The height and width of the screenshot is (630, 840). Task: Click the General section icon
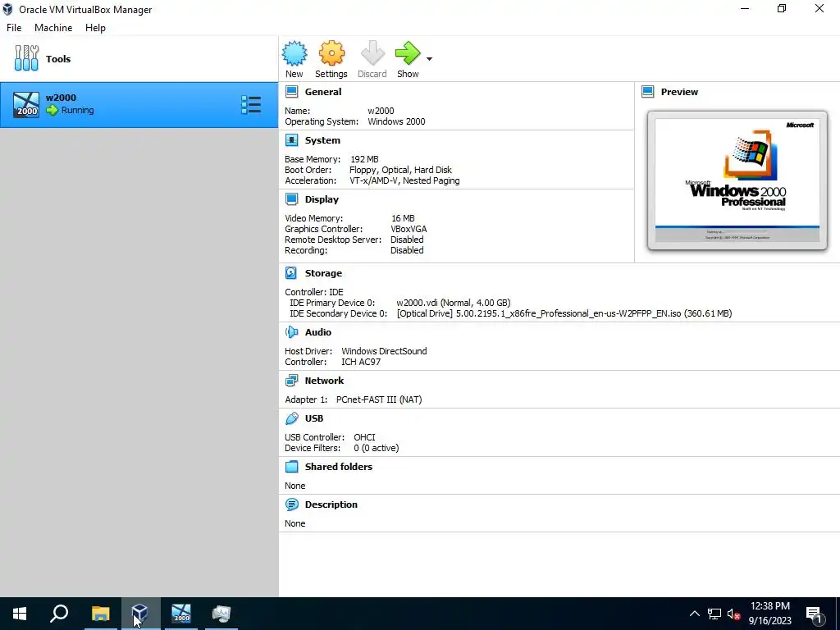tap(291, 92)
